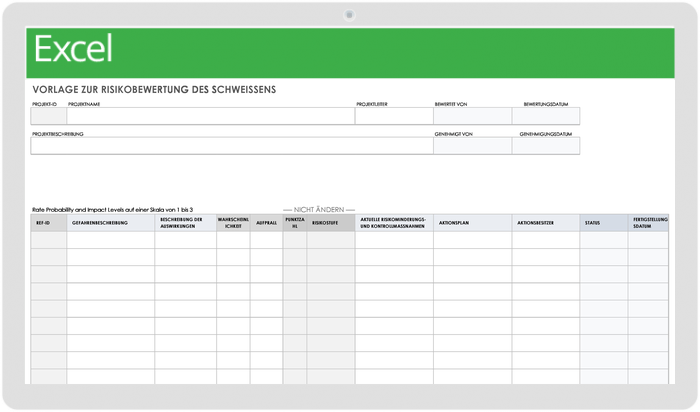This screenshot has width=700, height=412.
Task: Click the Excel logo text in green banner
Action: pyautogui.click(x=73, y=49)
